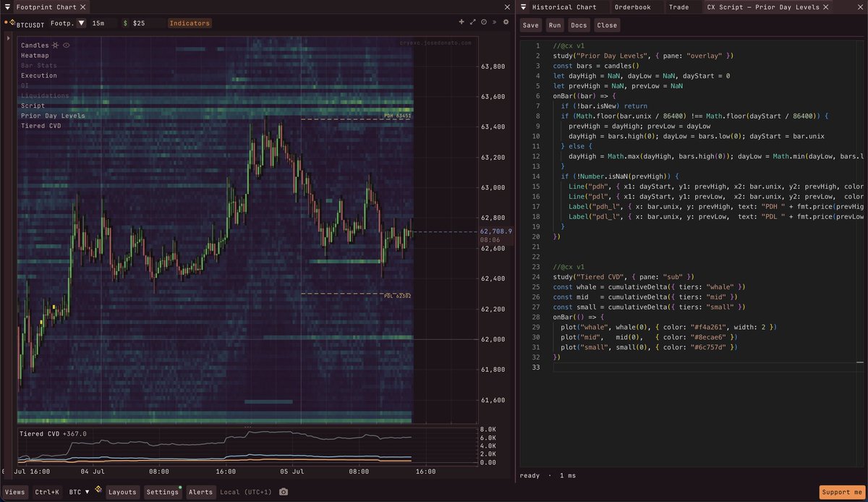
Task: Open the script Docs button
Action: [x=579, y=25]
